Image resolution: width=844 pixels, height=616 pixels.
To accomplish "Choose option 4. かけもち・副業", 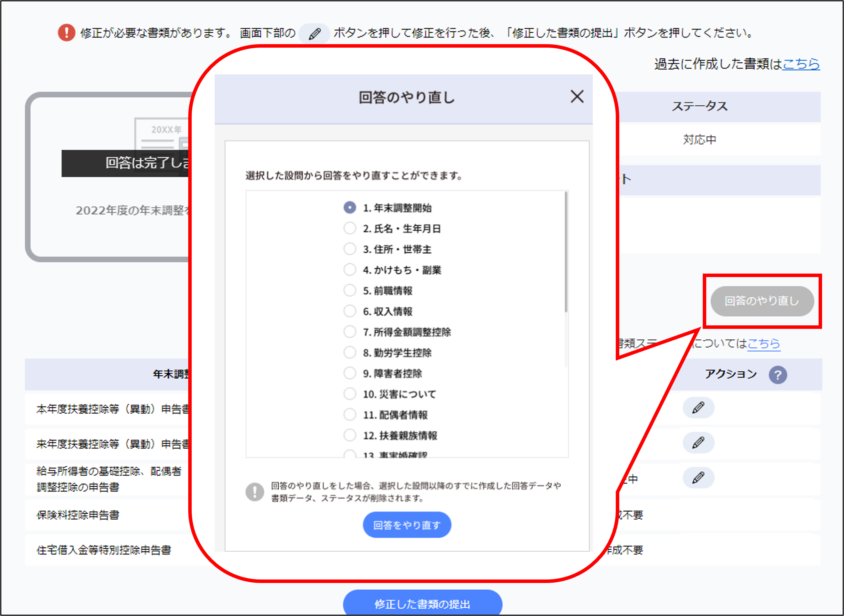I will point(350,270).
